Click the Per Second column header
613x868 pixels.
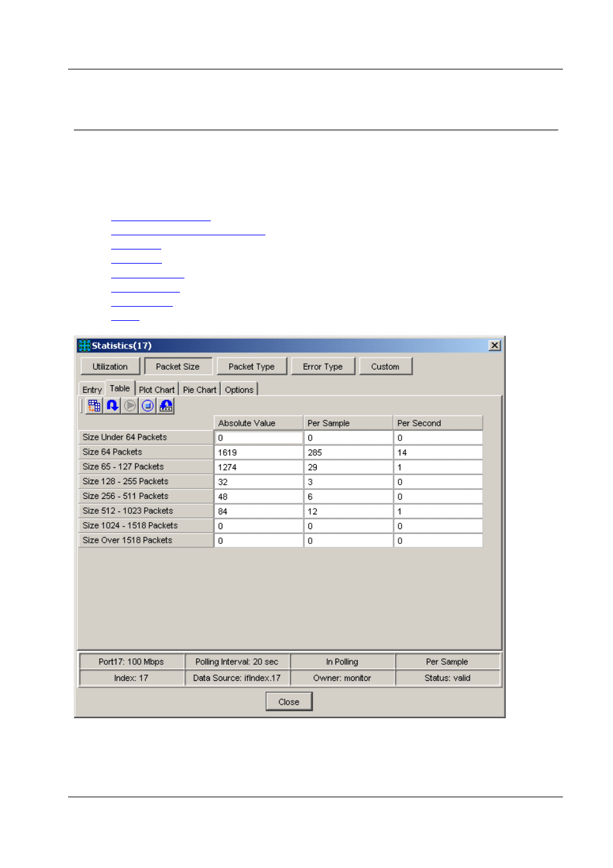[438, 423]
